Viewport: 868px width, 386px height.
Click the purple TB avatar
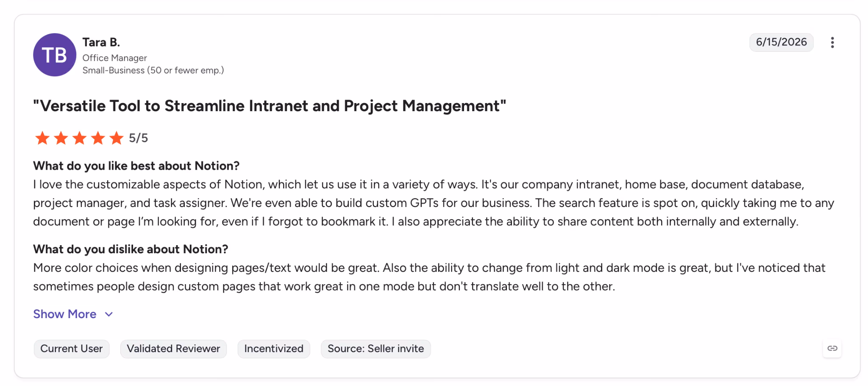[55, 55]
